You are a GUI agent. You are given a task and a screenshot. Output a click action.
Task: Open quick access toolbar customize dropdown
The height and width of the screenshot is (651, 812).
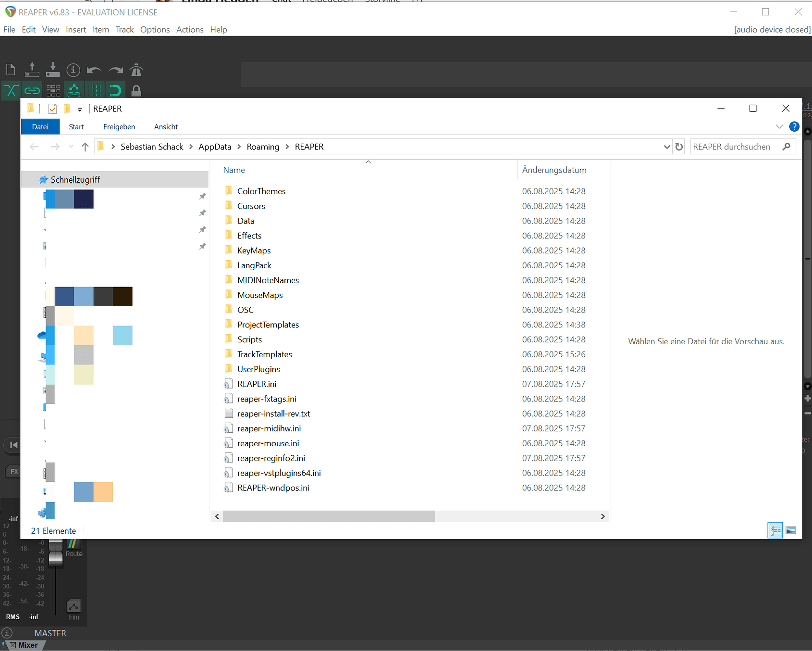pos(80,109)
